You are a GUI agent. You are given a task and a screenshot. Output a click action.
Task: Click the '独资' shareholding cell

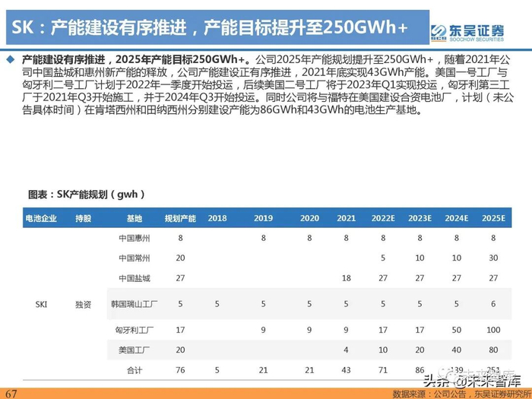[x=83, y=305]
